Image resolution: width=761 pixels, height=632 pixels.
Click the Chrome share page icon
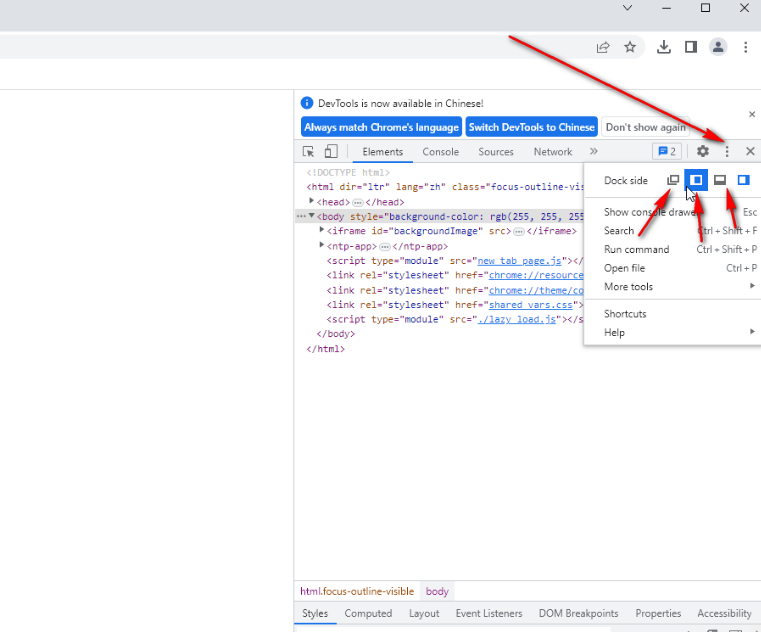point(603,47)
